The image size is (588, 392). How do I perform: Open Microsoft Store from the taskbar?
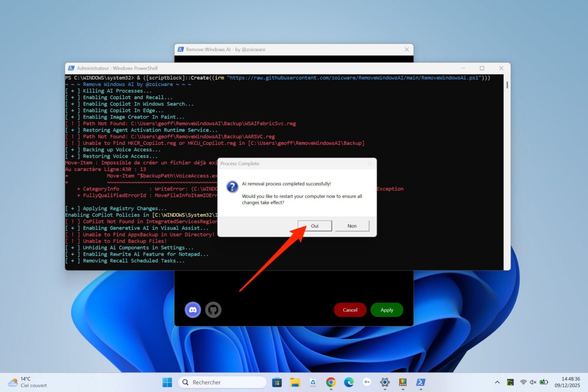[277, 382]
